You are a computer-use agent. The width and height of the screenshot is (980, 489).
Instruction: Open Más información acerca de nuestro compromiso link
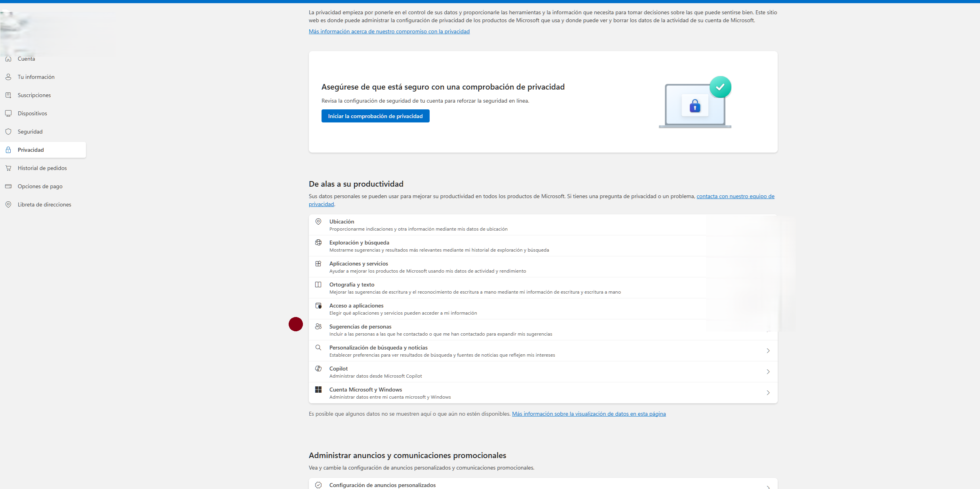[x=389, y=31]
